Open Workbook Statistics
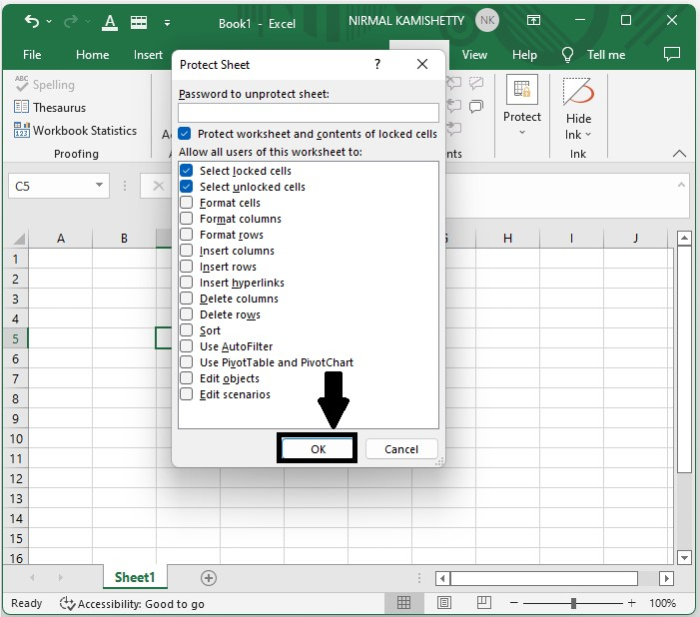Screen dimensions: 700x617 pyautogui.click(x=75, y=130)
